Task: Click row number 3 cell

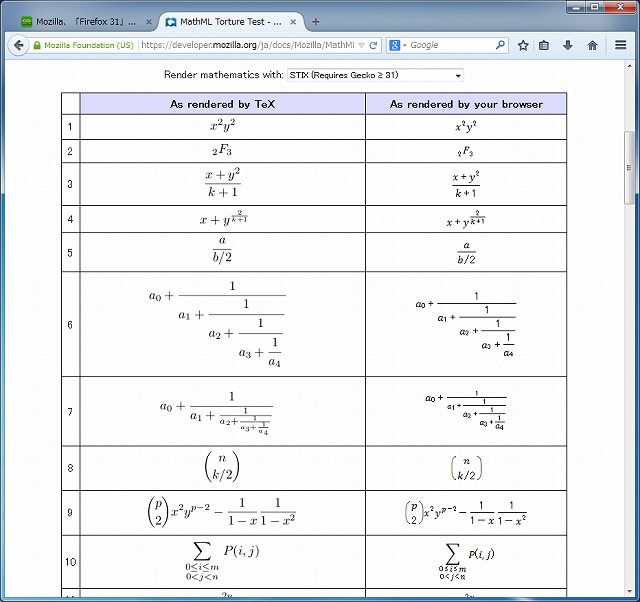Action: click(x=71, y=184)
